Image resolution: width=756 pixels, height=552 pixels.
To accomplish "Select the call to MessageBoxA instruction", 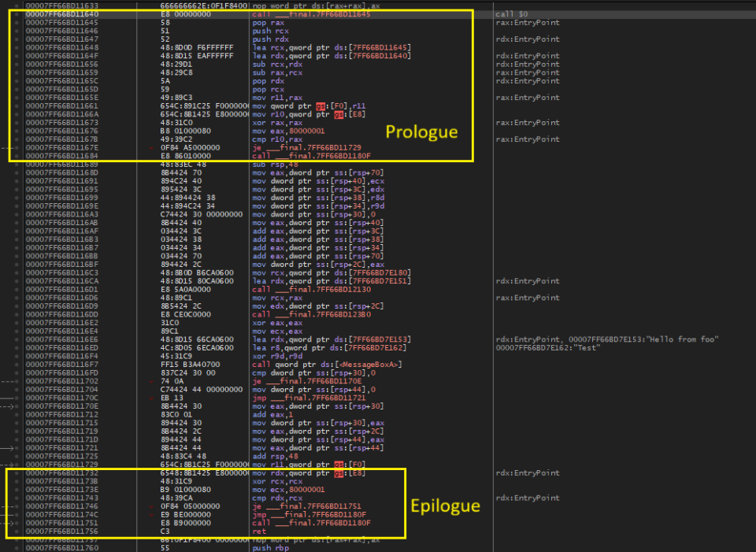I will point(313,364).
